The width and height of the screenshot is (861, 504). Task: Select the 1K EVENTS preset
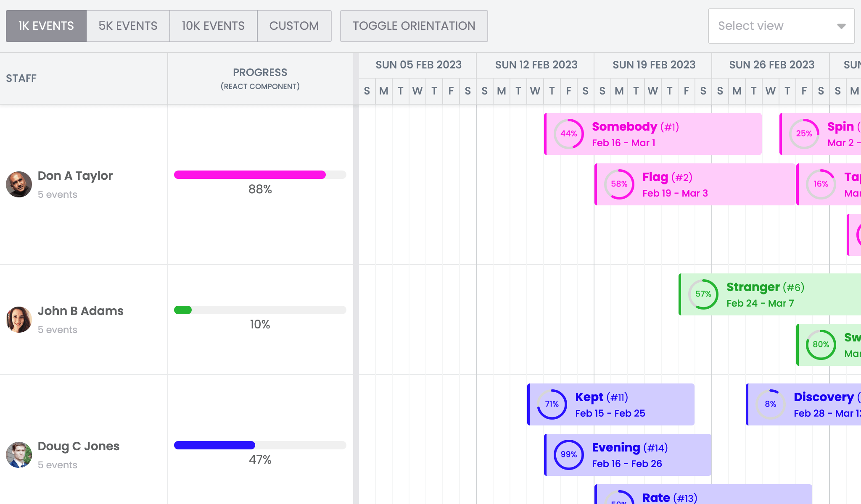(x=46, y=26)
